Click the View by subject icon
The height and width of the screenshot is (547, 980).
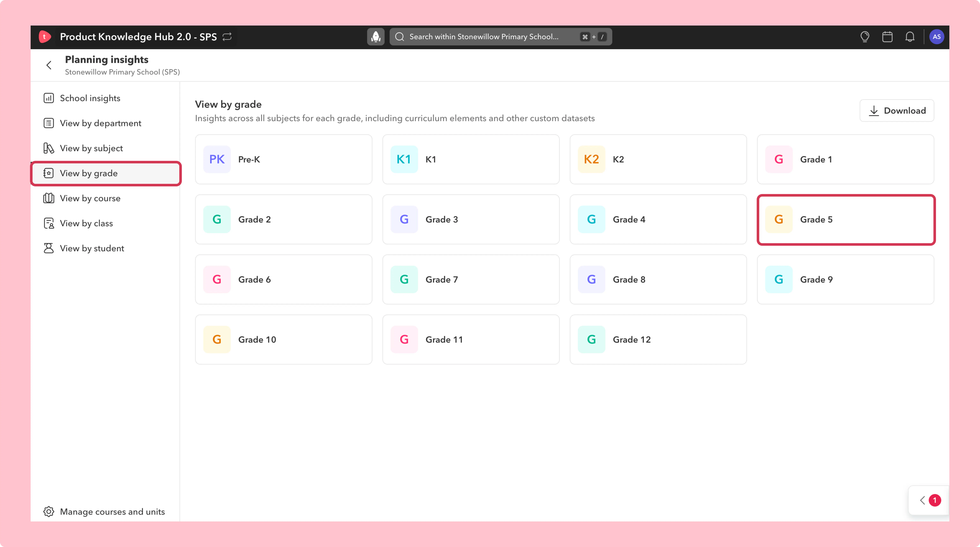(49, 148)
